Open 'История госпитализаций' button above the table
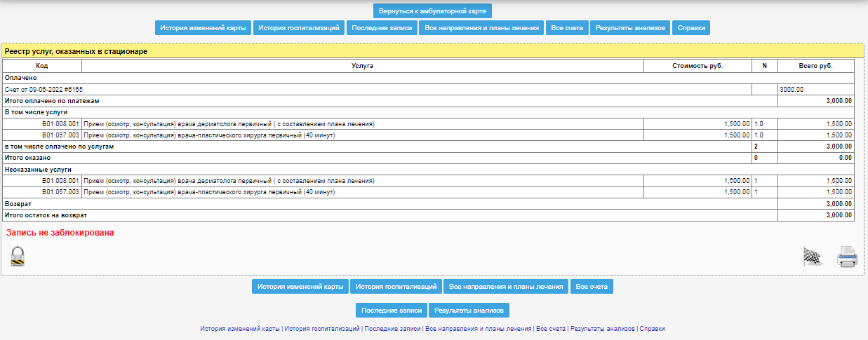Screen dimensions: 868x340 (299, 28)
